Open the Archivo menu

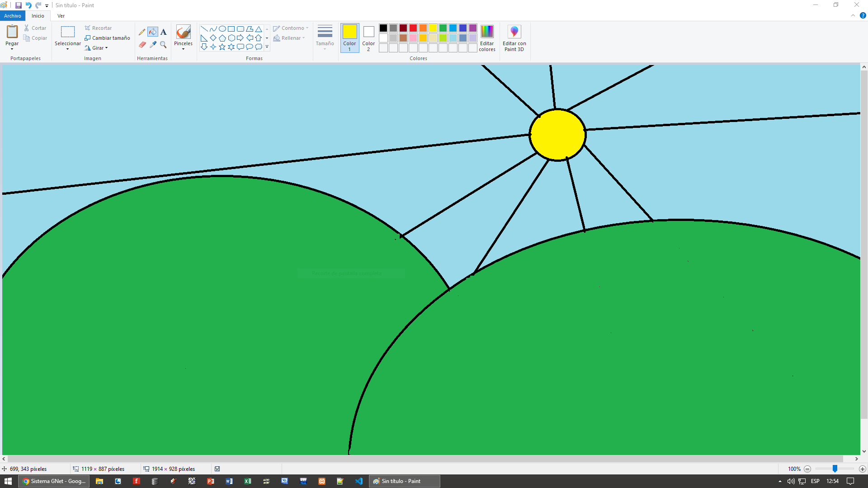click(13, 16)
